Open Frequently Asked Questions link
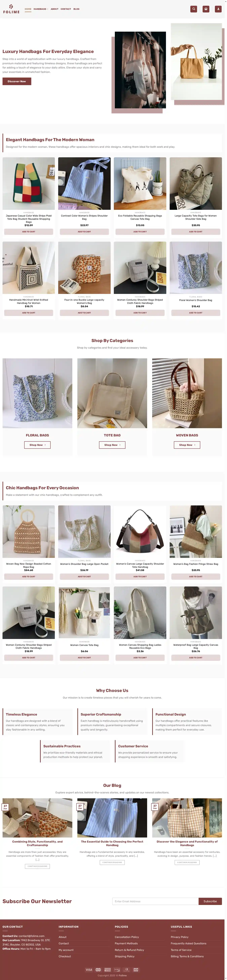227x980 pixels. pos(189,943)
